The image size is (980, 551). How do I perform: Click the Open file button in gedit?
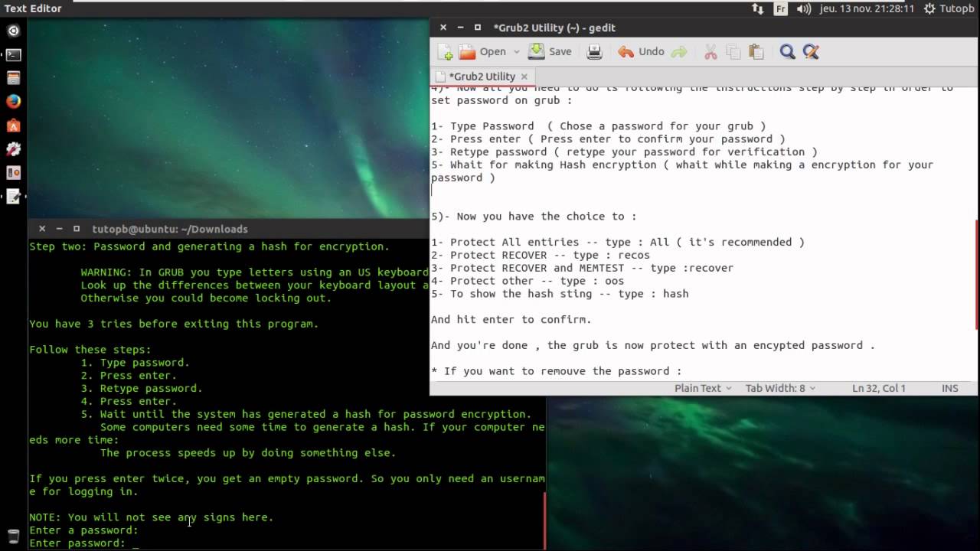pyautogui.click(x=483, y=52)
